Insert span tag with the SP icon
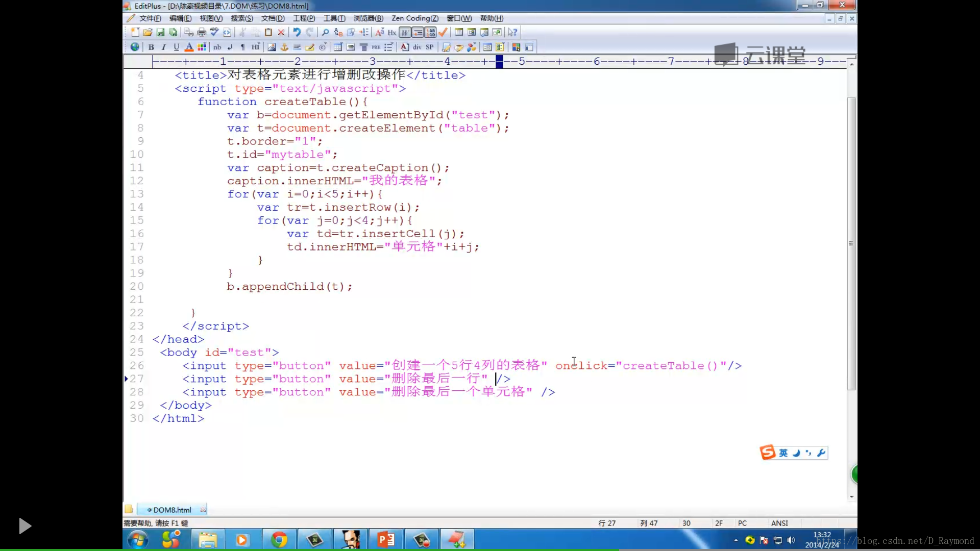Screen dimensions: 980x551 click(x=430, y=47)
